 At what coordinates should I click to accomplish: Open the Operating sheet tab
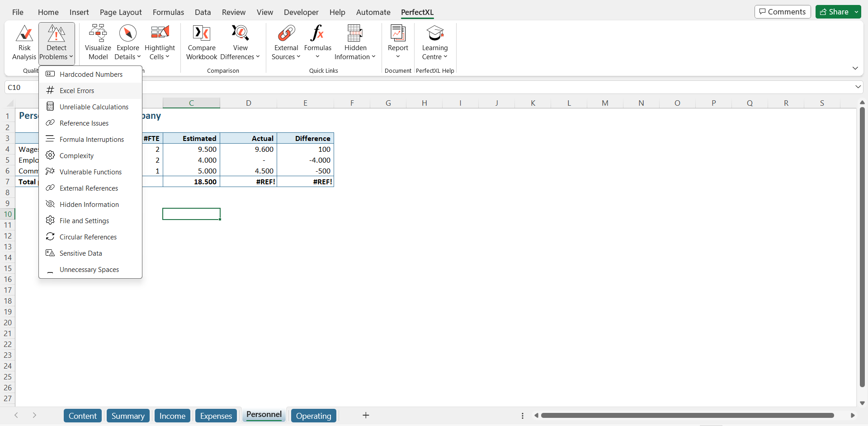point(314,416)
